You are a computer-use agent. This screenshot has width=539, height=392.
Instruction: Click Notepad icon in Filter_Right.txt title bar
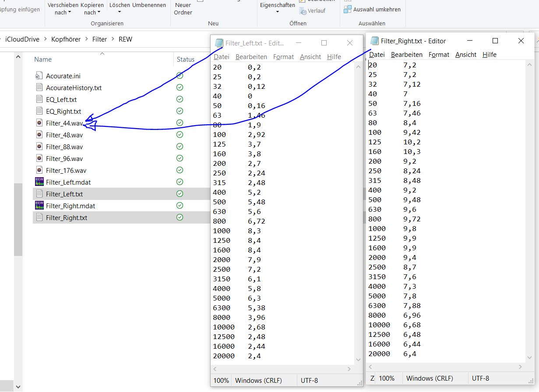click(x=374, y=41)
